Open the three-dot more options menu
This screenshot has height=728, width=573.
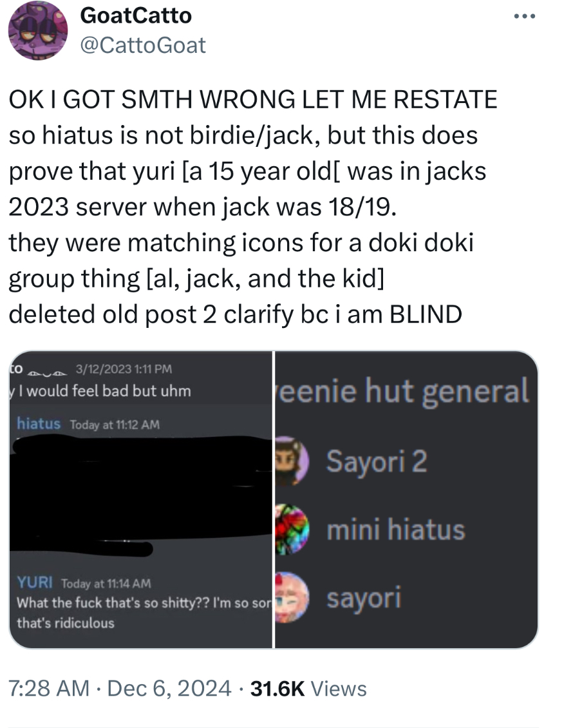coord(525,16)
